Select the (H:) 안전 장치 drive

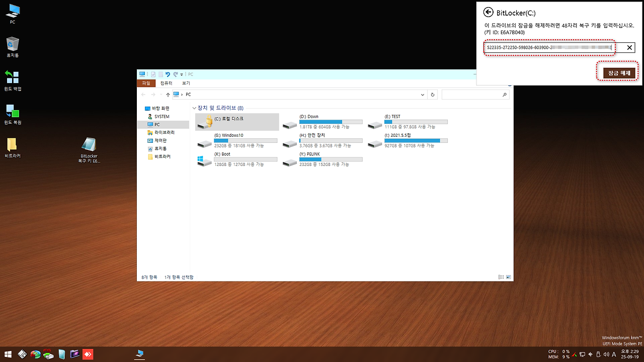point(322,140)
